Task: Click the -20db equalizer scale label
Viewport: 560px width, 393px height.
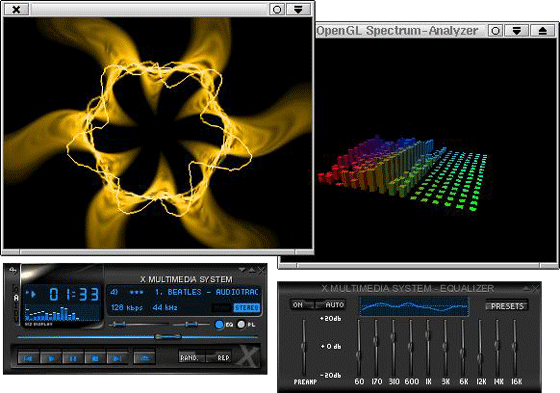Action: (331, 375)
